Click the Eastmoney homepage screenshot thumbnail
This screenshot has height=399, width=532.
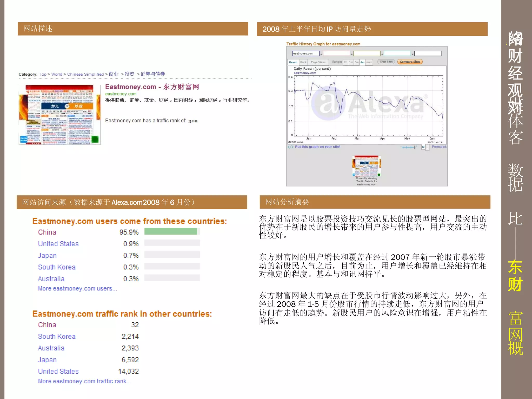click(x=60, y=115)
